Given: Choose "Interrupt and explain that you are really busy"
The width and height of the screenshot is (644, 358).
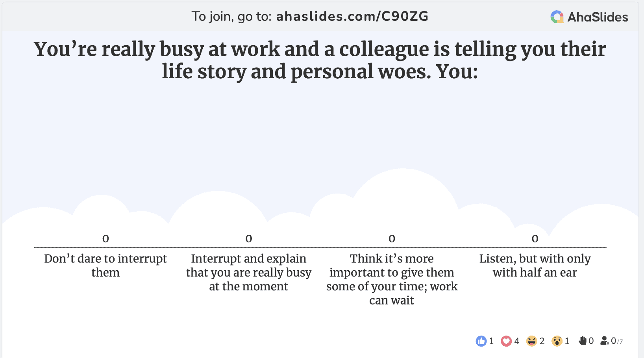Looking at the screenshot, I should click(249, 272).
